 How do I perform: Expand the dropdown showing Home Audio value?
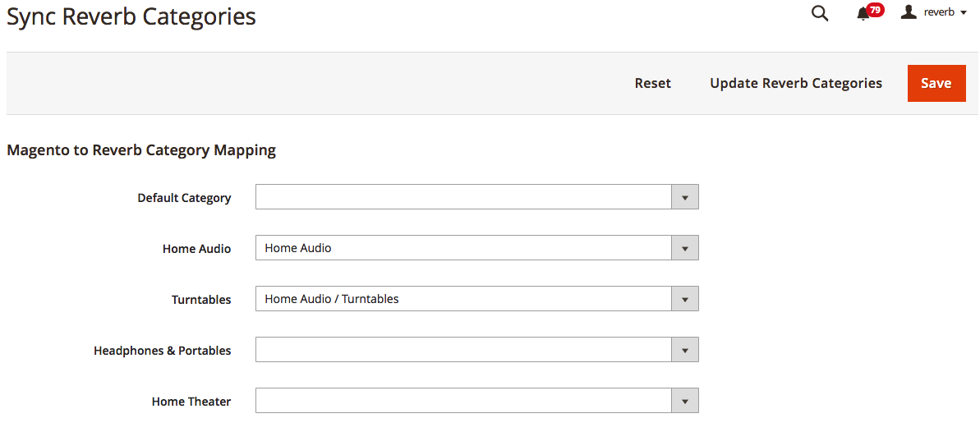[684, 248]
